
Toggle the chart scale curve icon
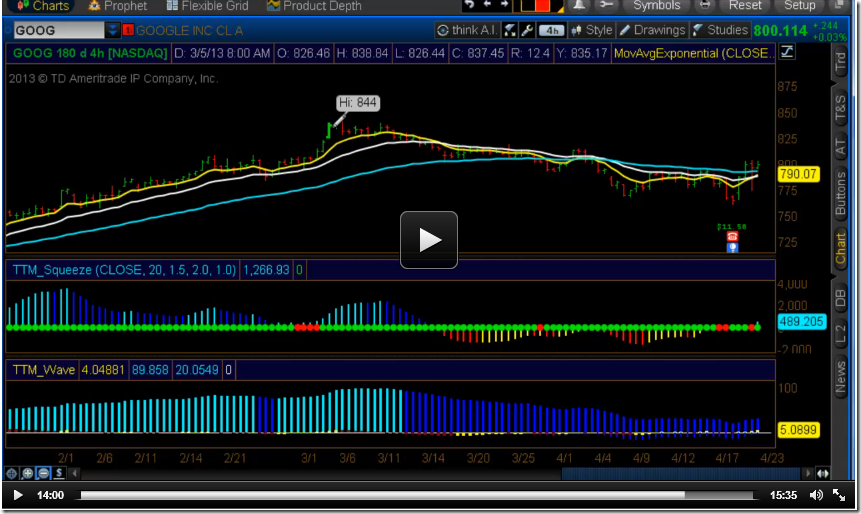787,52
